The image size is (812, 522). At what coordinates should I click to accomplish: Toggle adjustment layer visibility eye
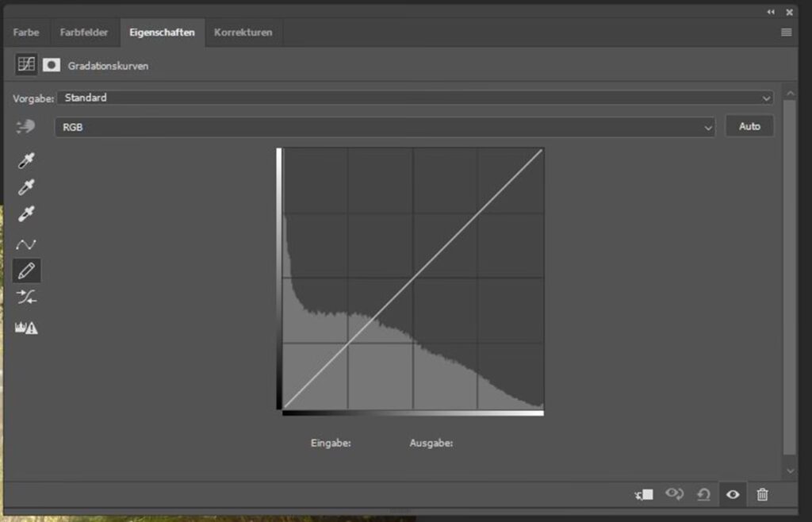pyautogui.click(x=733, y=495)
